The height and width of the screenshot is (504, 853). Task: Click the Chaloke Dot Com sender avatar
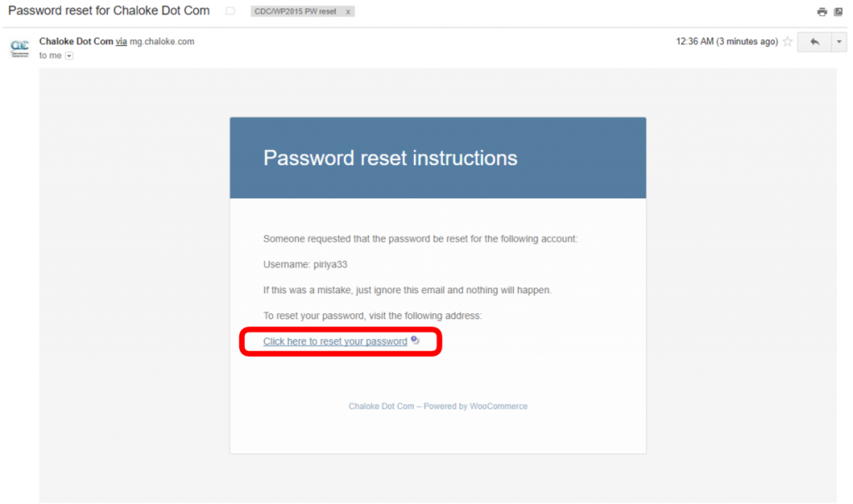19,47
